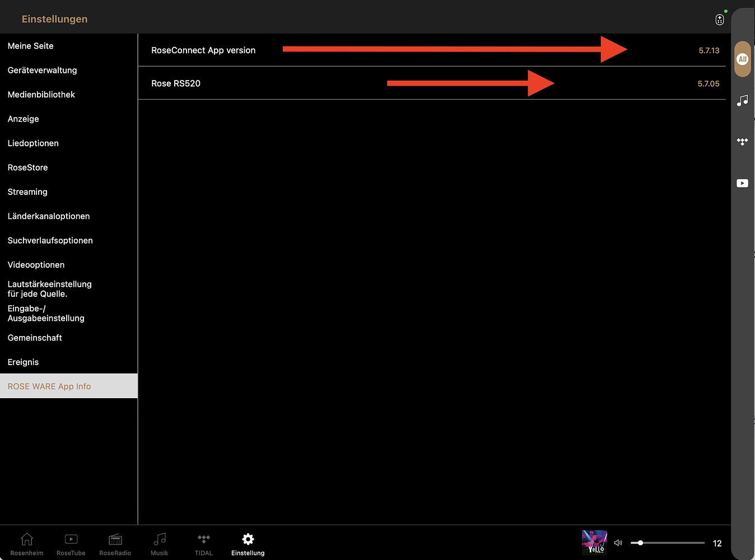Click version number 5.7.05
Viewport: 755px width, 560px height.
point(709,83)
